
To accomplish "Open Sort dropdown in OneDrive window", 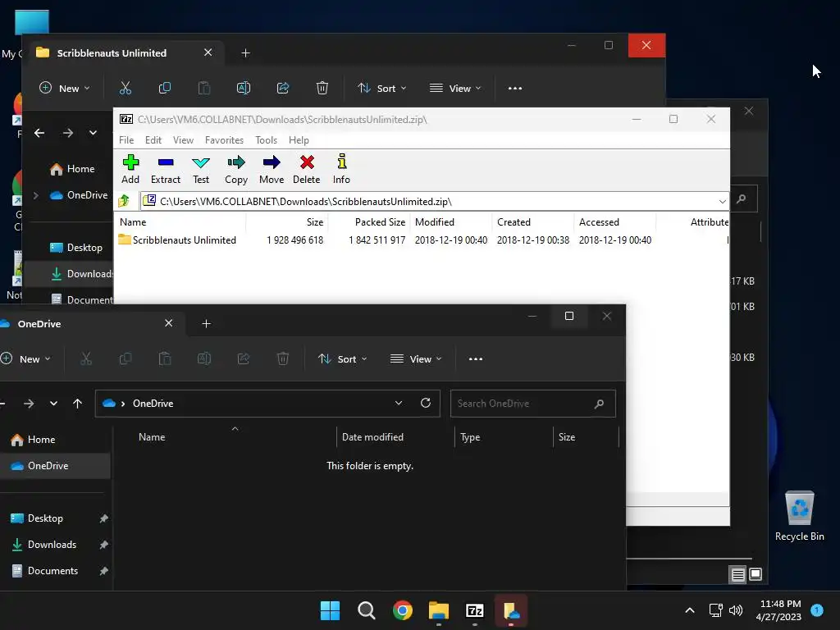I will [342, 359].
